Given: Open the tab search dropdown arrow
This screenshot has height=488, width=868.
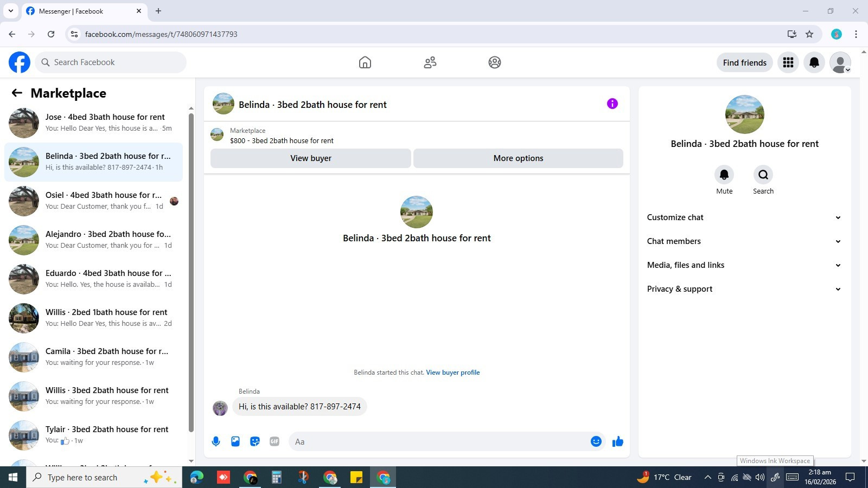Looking at the screenshot, I should [10, 11].
